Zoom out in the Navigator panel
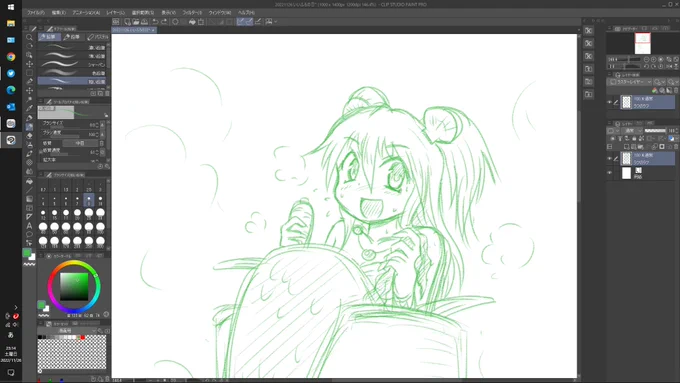 pyautogui.click(x=646, y=59)
